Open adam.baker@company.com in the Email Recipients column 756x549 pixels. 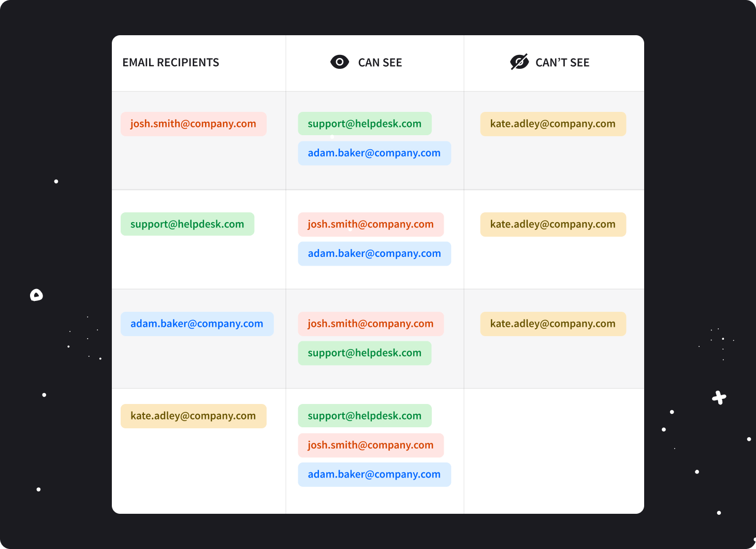tap(197, 324)
